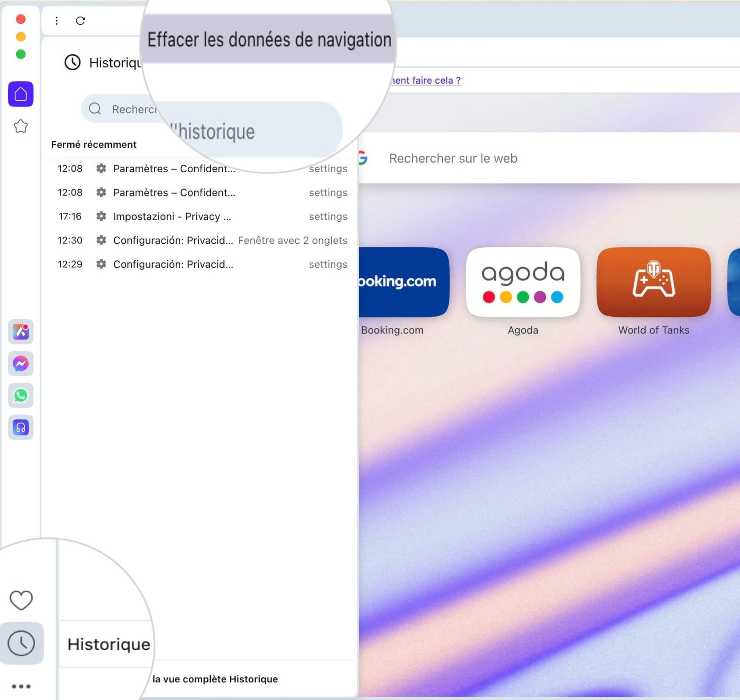Click the 'Fermé récemment' section heading
Screen dimensions: 740x700
[94, 144]
